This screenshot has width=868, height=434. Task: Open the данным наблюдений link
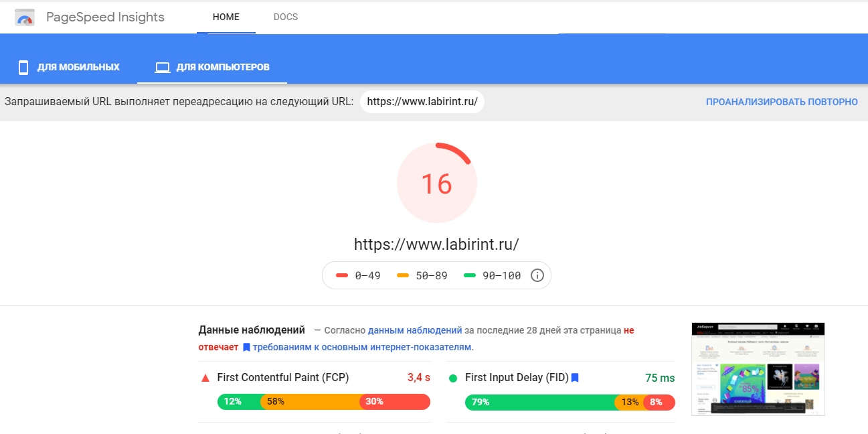coord(415,330)
